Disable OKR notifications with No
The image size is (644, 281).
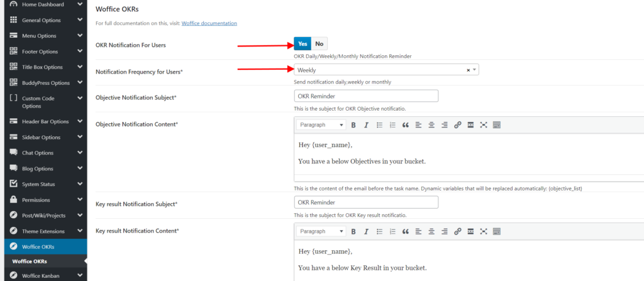point(319,44)
